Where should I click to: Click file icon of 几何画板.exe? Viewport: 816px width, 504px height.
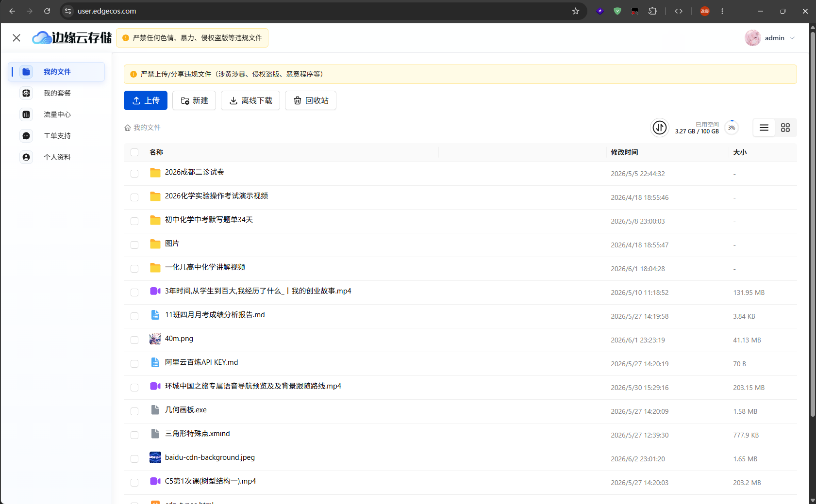tap(155, 410)
